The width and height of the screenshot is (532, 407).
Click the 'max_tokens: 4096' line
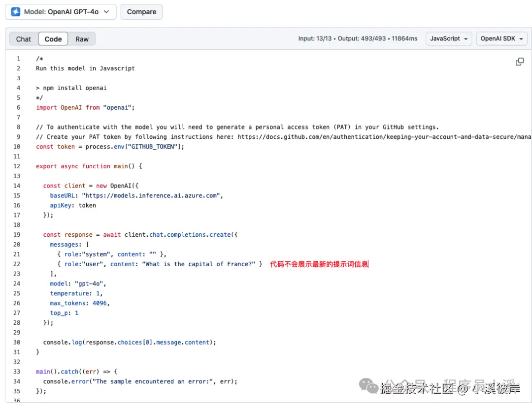(80, 303)
